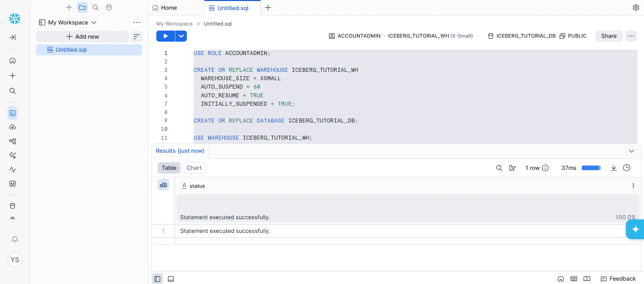The image size is (644, 284).
Task: Open the run options dropdown arrow
Action: (x=181, y=36)
